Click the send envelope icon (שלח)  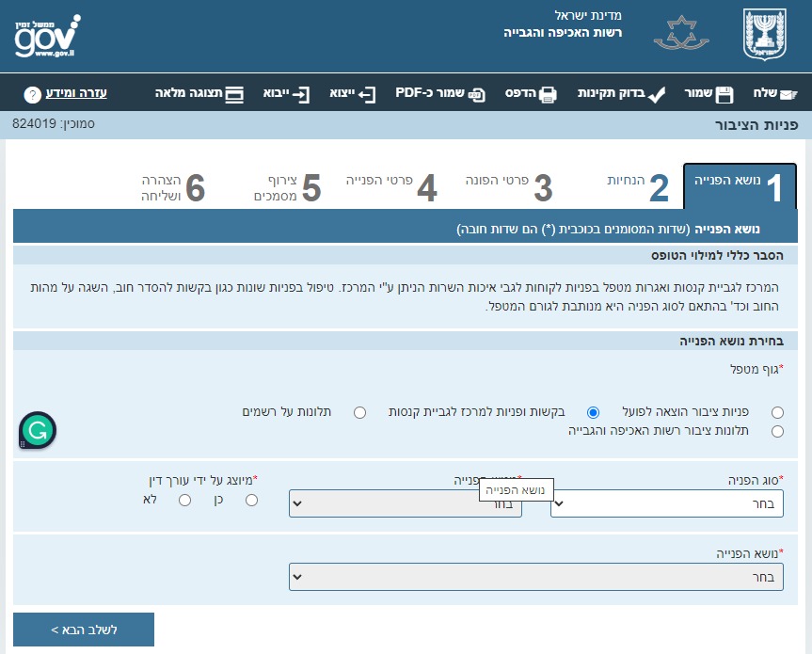[x=788, y=94]
